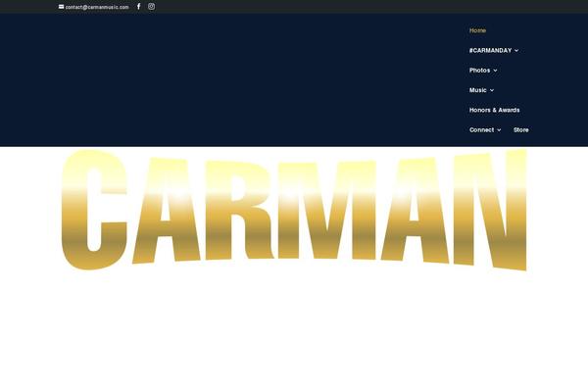Image resolution: width=588 pixels, height=392 pixels.
Task: Click the envelope email icon
Action: [x=61, y=7]
